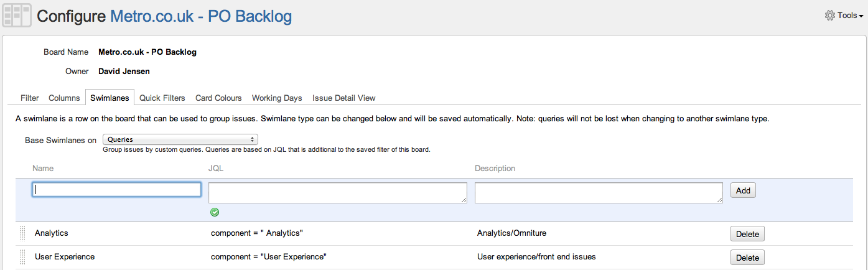The image size is (868, 270).
Task: Delete the User Experience swimlane
Action: click(747, 258)
